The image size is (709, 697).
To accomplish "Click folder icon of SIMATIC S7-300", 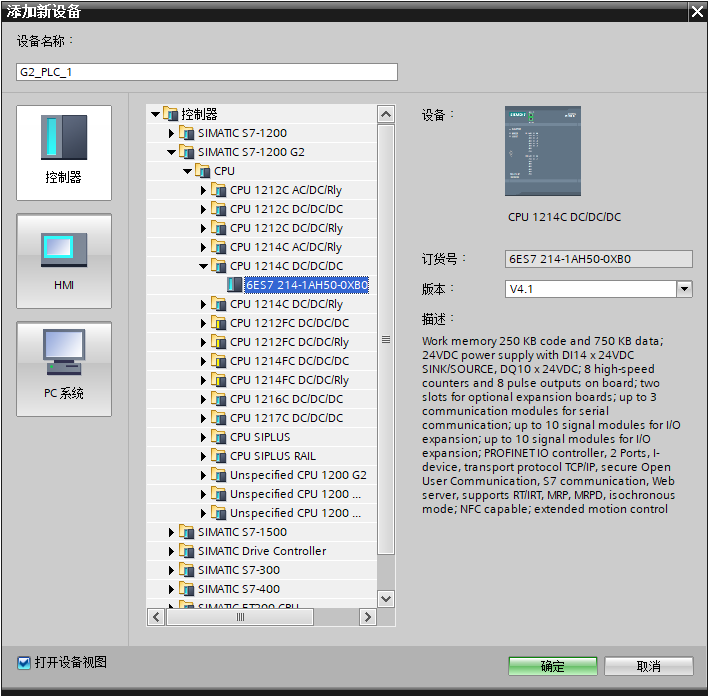I will pyautogui.click(x=186, y=570).
